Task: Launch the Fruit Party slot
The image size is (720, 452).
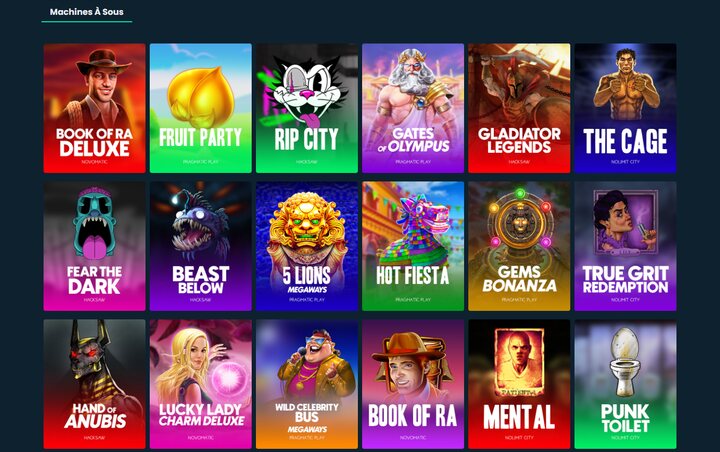Action: 201,108
